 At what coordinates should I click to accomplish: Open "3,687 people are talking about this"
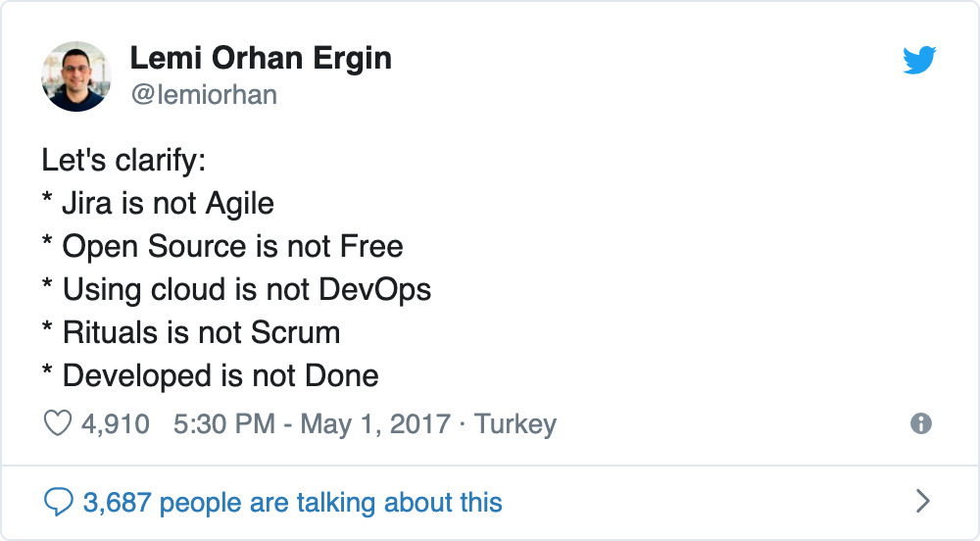292,502
